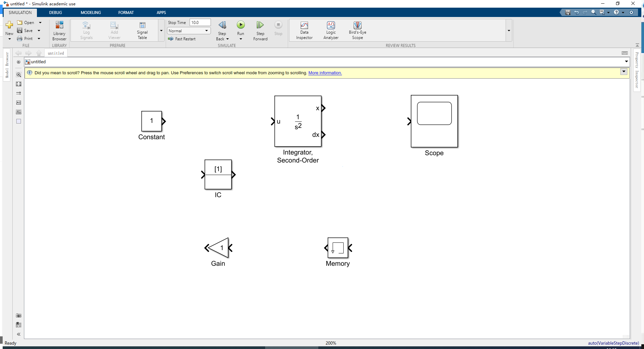Select the Constant block
Image resolution: width=644 pixels, height=349 pixels.
click(152, 121)
